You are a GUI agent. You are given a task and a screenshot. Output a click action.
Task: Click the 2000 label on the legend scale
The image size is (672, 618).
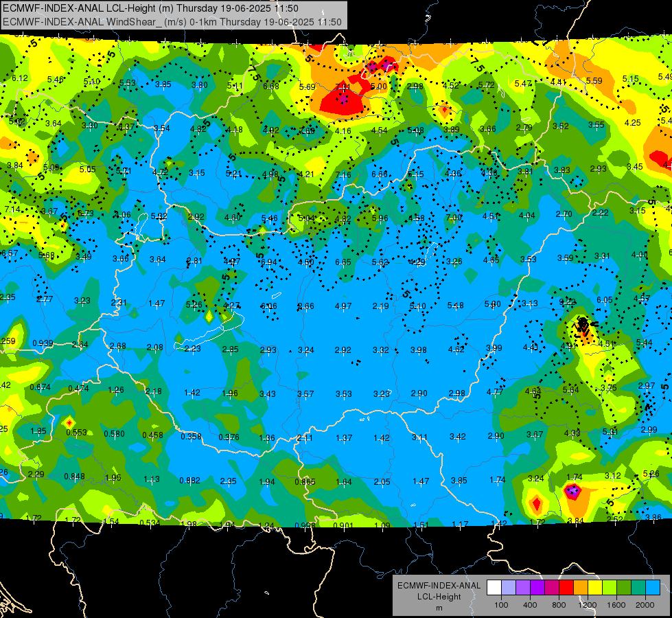[645, 605]
